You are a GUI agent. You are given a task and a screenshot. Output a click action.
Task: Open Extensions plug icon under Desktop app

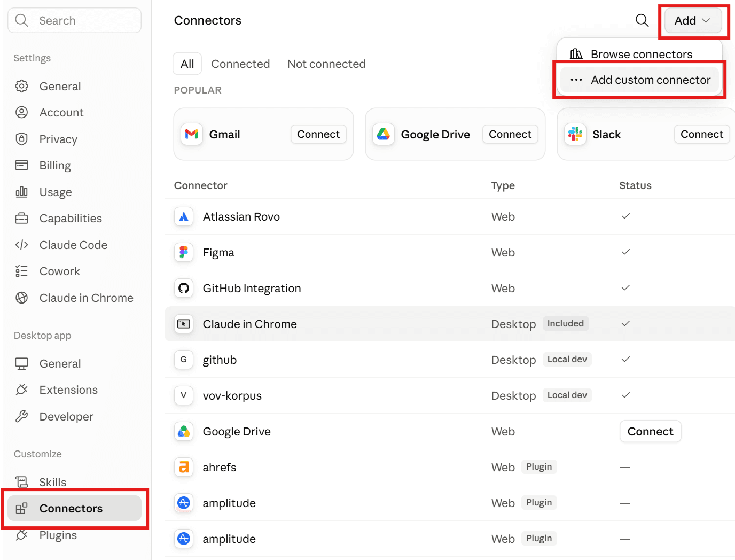click(x=21, y=390)
